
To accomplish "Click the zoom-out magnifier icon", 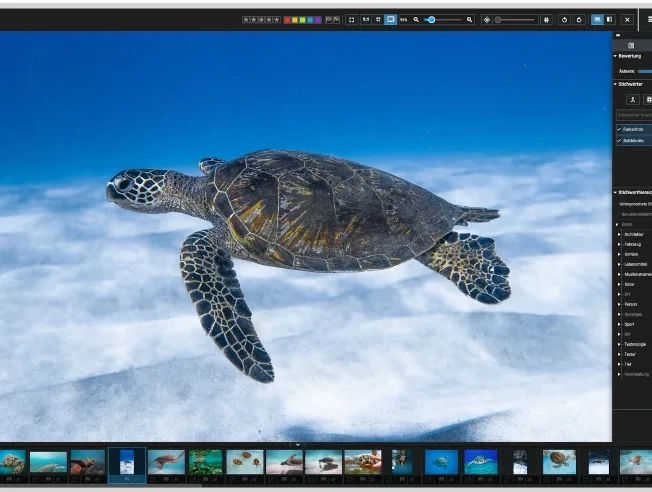I will (416, 20).
